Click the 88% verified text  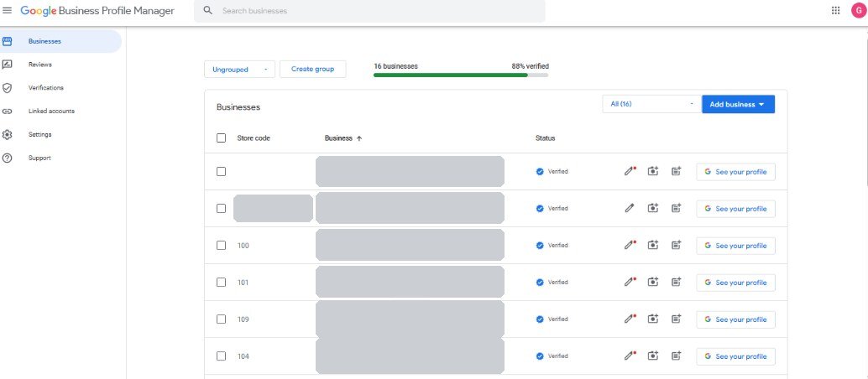(531, 66)
